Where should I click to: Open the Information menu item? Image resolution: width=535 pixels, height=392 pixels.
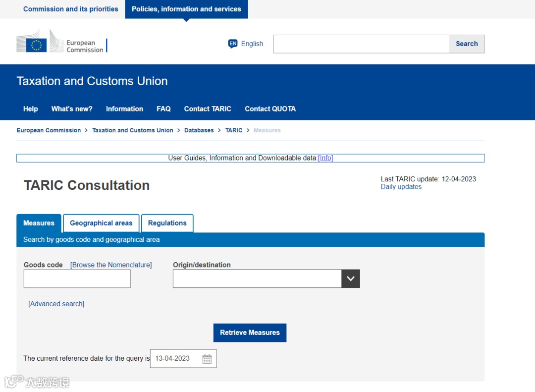[124, 109]
